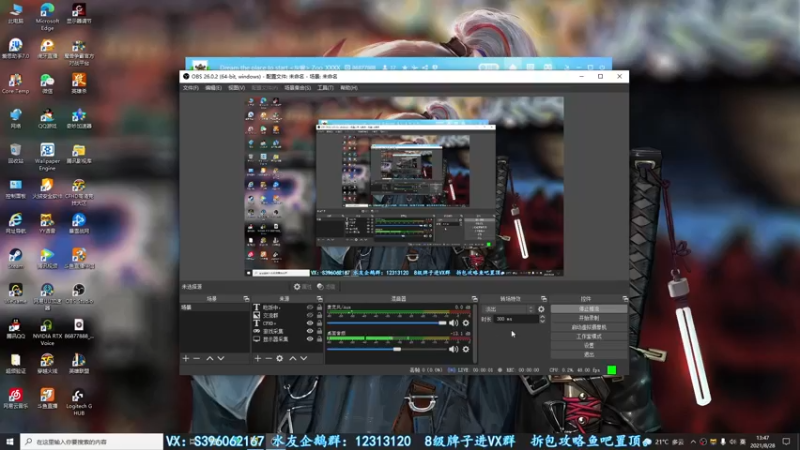The image size is (800, 450).
Task: Select the 游戏采集 game capture source
Action: coord(288,331)
